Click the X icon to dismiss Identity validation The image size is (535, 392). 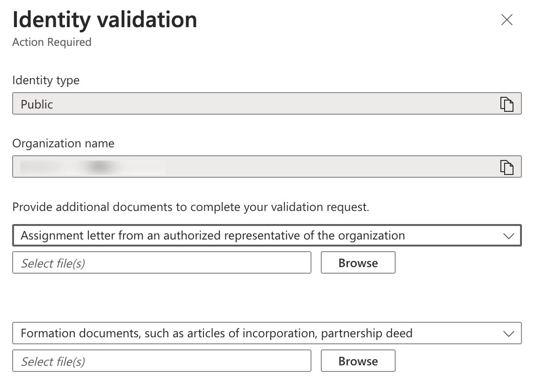point(507,20)
